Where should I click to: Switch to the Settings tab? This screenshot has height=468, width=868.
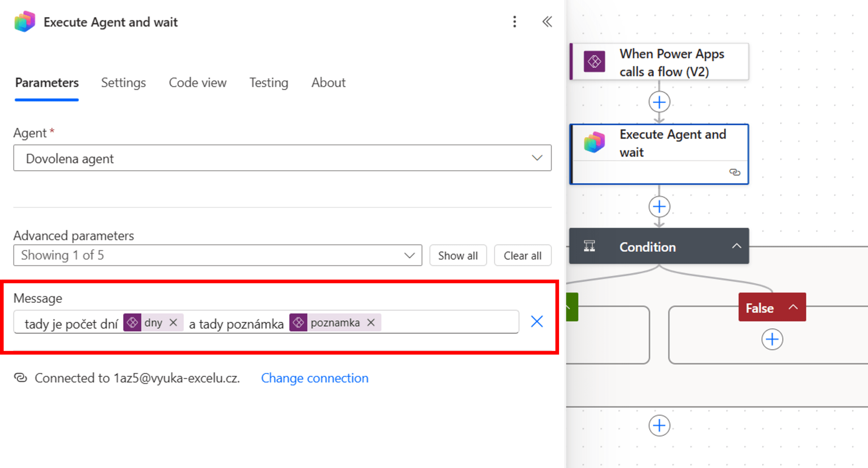pyautogui.click(x=123, y=83)
